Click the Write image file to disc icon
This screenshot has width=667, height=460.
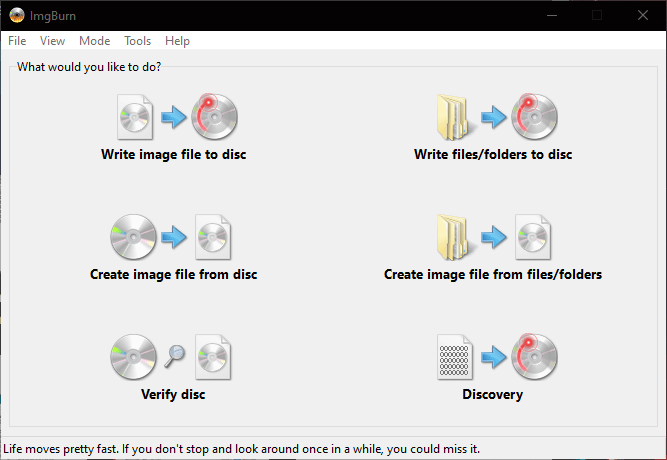(x=177, y=117)
